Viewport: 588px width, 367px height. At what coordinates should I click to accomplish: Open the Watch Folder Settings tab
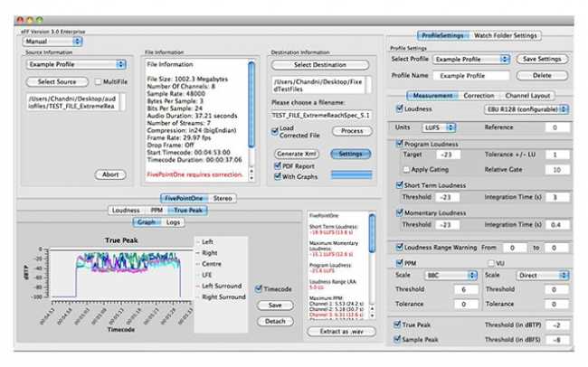point(505,35)
